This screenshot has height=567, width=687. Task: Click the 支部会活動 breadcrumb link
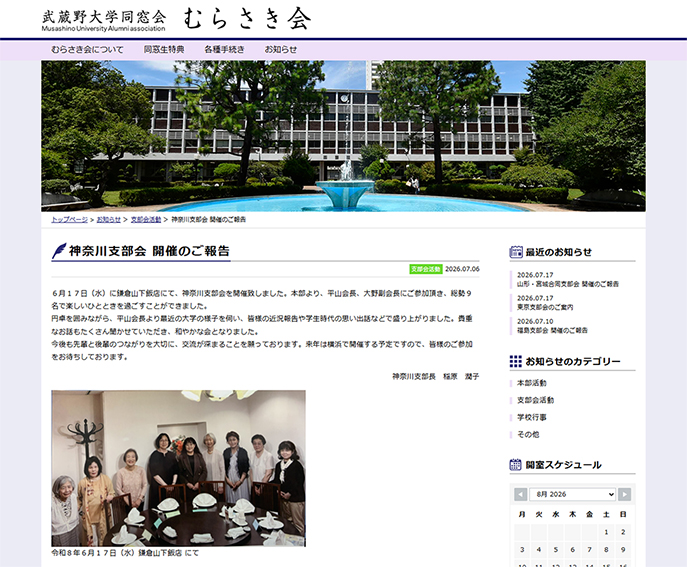pyautogui.click(x=146, y=220)
